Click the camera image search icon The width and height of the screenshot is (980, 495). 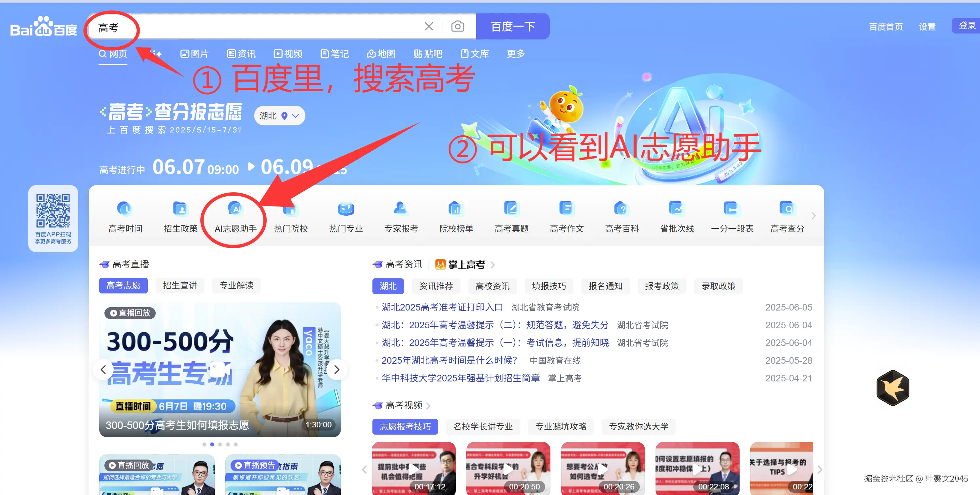coord(457,26)
